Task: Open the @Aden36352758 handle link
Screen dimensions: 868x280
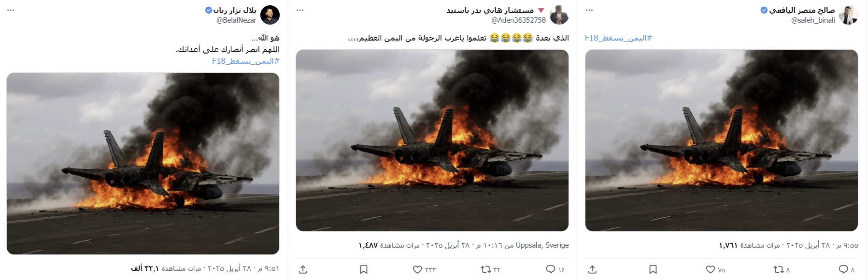Action: click(518, 20)
